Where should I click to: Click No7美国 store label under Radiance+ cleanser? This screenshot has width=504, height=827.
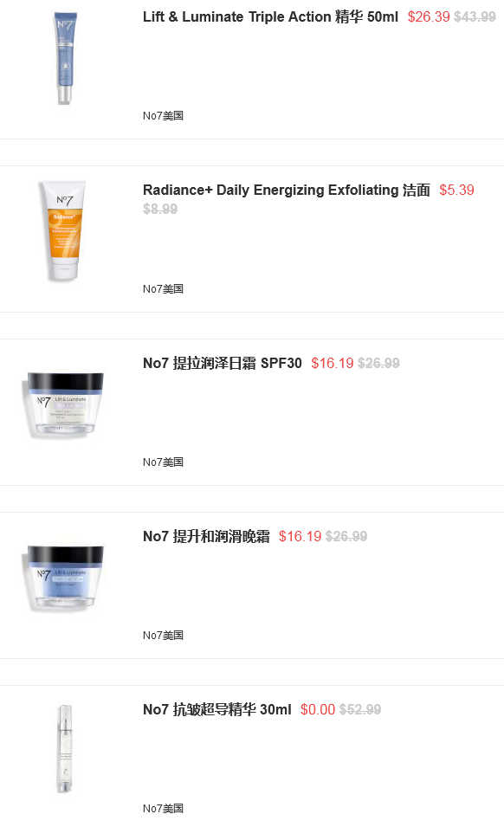pyautogui.click(x=163, y=289)
